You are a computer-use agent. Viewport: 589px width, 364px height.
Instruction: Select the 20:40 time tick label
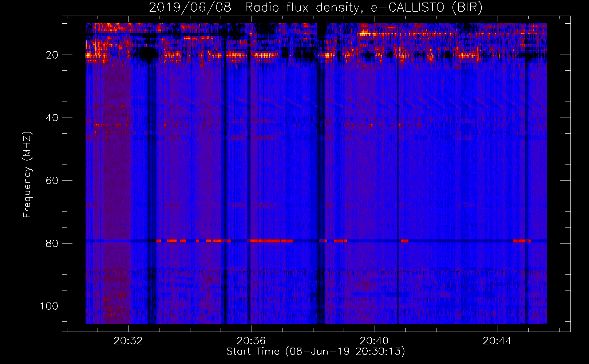374,341
